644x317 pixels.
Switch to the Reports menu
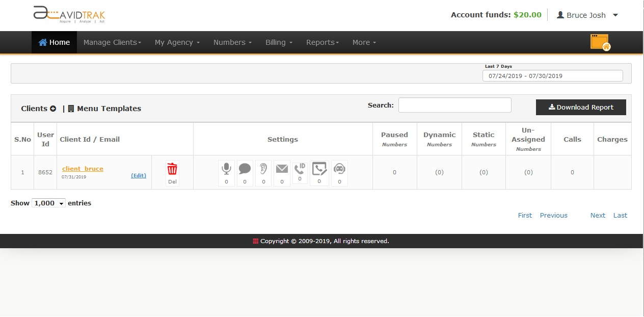(322, 42)
